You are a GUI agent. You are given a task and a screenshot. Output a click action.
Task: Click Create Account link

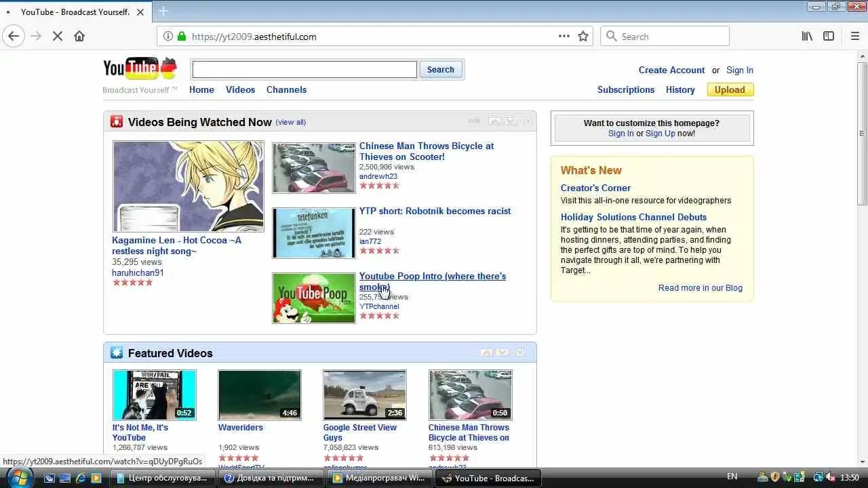[x=671, y=70]
